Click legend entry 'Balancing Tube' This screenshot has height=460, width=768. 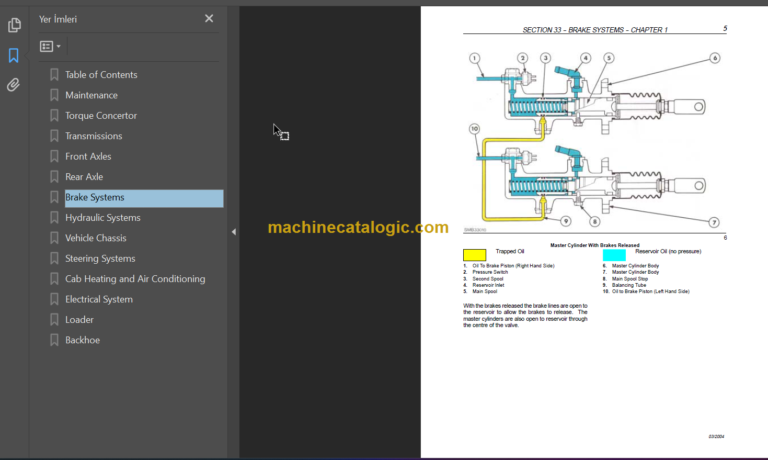click(629, 285)
